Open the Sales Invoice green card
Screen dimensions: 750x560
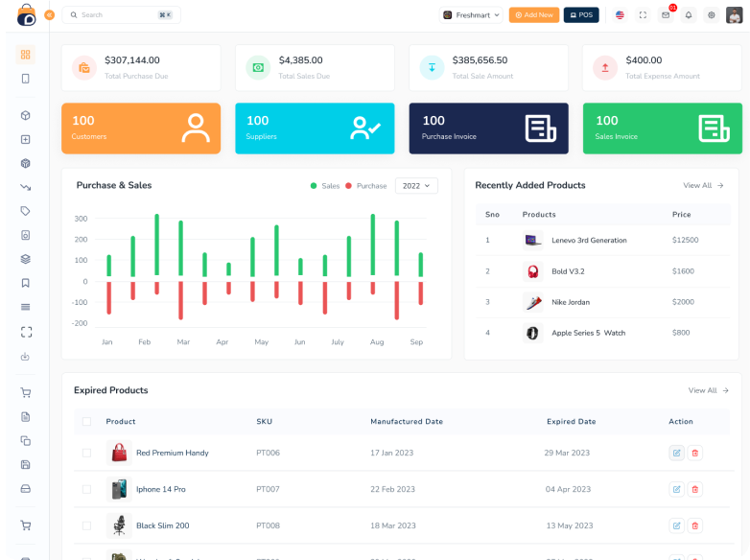663,128
